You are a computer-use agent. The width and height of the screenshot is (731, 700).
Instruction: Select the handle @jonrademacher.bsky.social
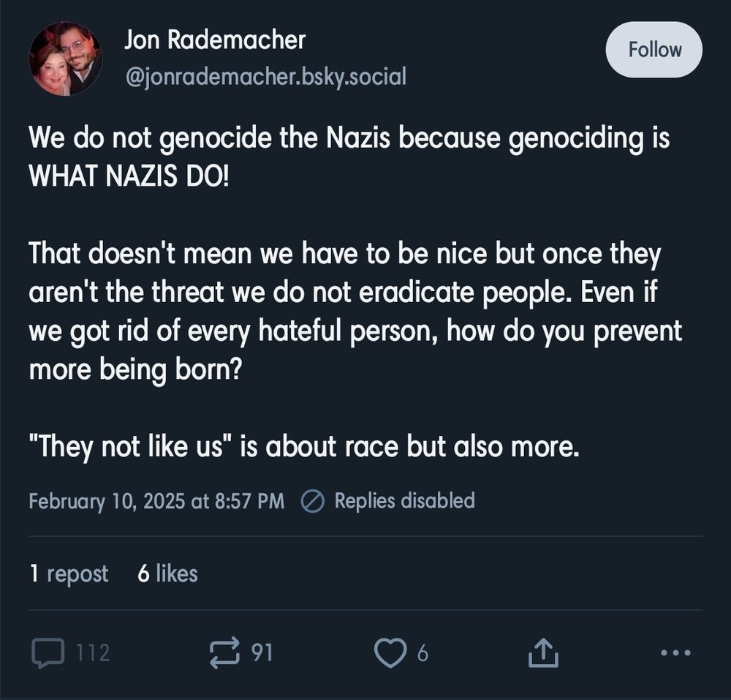[x=262, y=75]
